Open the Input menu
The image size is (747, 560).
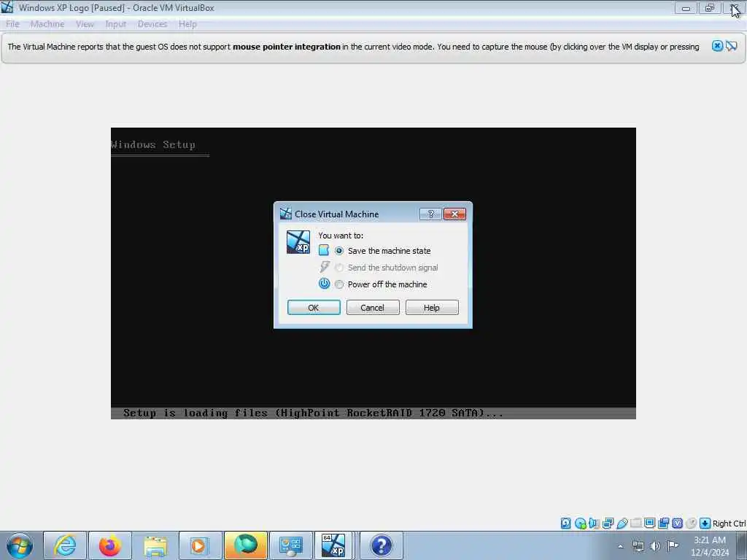pos(116,24)
